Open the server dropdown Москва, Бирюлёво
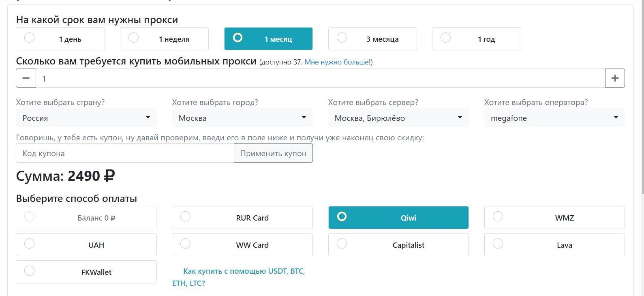The image size is (644, 296). tap(398, 118)
